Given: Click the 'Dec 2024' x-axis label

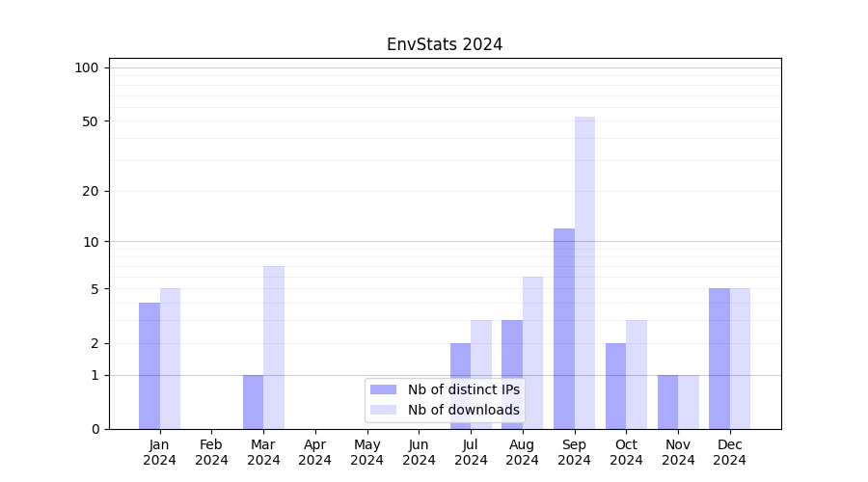Looking at the screenshot, I should click(730, 452).
